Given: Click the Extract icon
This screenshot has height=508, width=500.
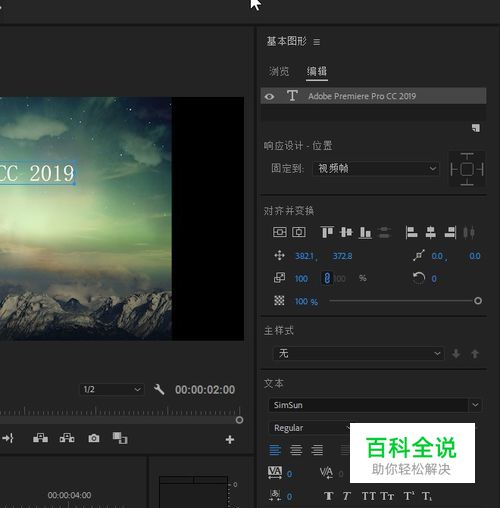Looking at the screenshot, I should (67, 438).
